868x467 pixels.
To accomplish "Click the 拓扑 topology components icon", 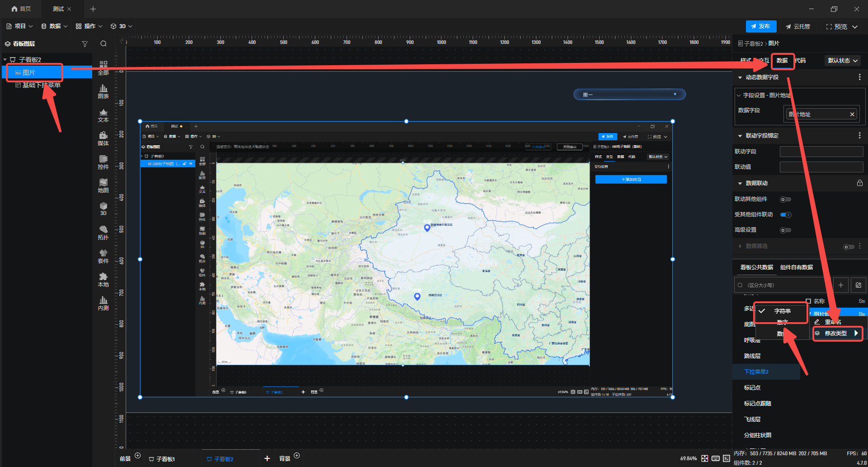I will [103, 233].
